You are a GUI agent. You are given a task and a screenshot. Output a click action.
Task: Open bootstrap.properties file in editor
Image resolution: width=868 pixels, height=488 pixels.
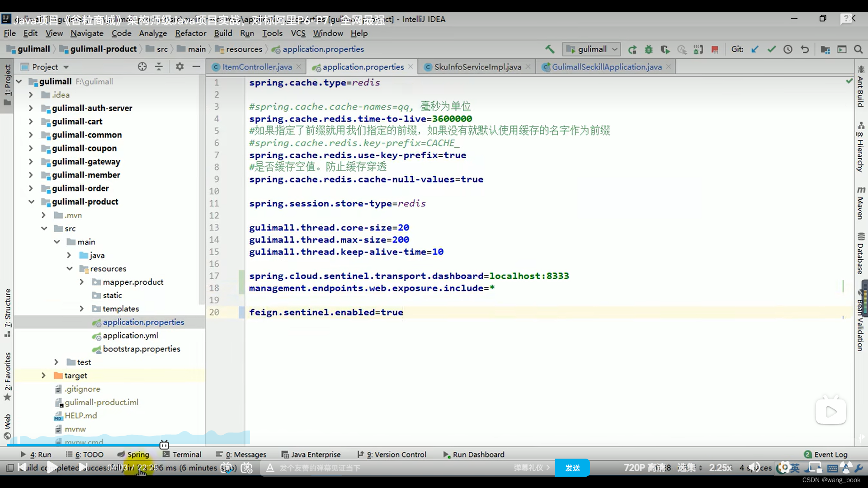(x=142, y=348)
